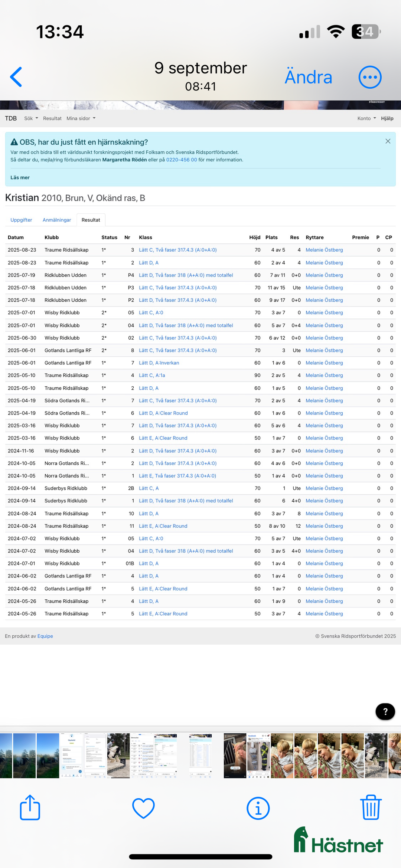Tap the back chevron arrow
This screenshot has height=868, width=401.
coord(16,77)
